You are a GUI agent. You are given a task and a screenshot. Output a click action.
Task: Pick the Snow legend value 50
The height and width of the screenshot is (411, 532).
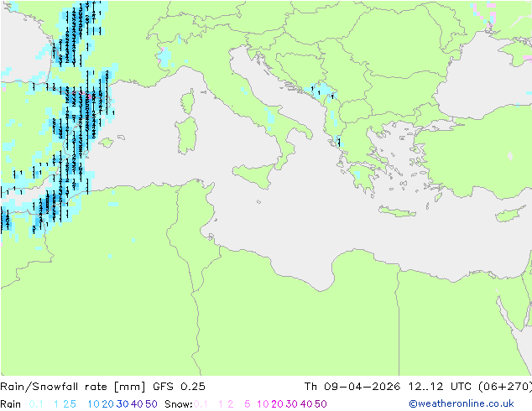[321, 404]
